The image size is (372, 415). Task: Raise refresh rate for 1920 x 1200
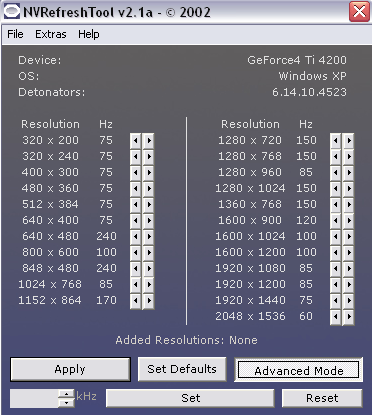click(349, 285)
